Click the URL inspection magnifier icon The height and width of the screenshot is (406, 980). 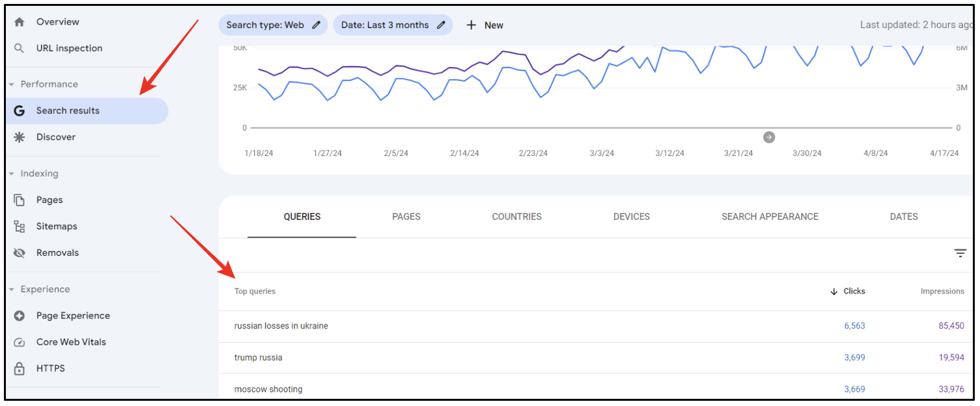[x=19, y=48]
